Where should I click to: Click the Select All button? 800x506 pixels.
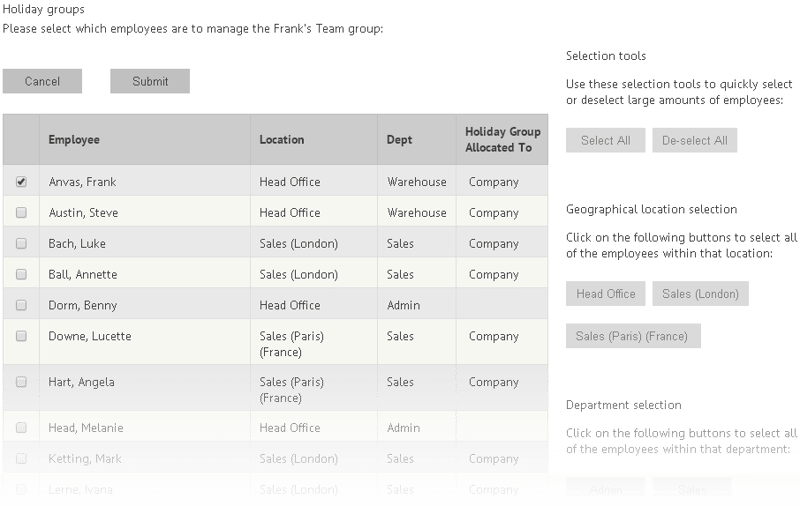[606, 140]
